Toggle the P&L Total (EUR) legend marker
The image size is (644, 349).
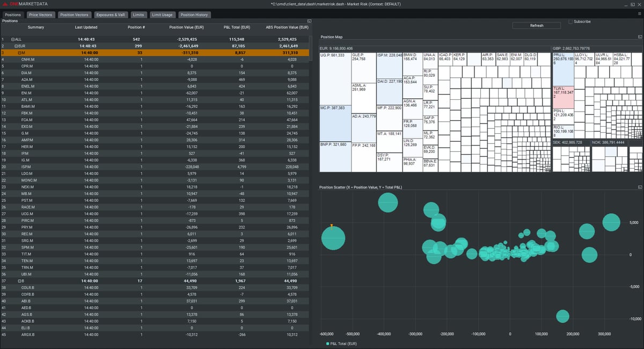(328, 344)
